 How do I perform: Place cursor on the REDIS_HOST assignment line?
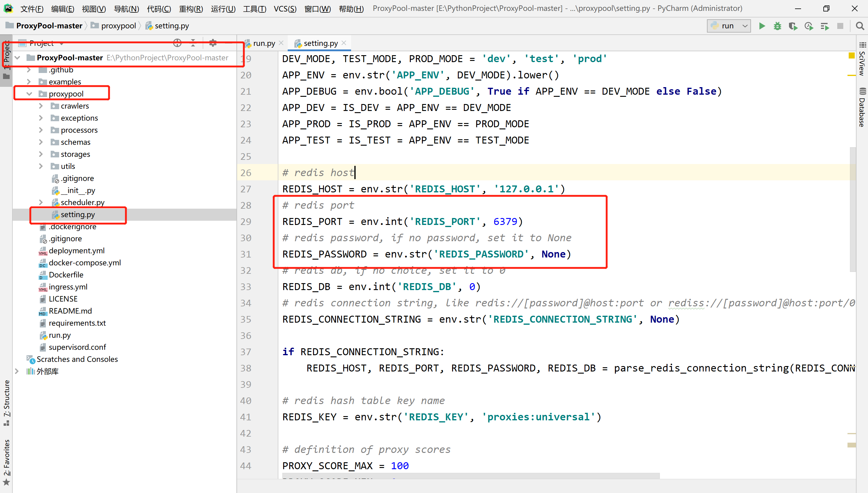point(423,189)
